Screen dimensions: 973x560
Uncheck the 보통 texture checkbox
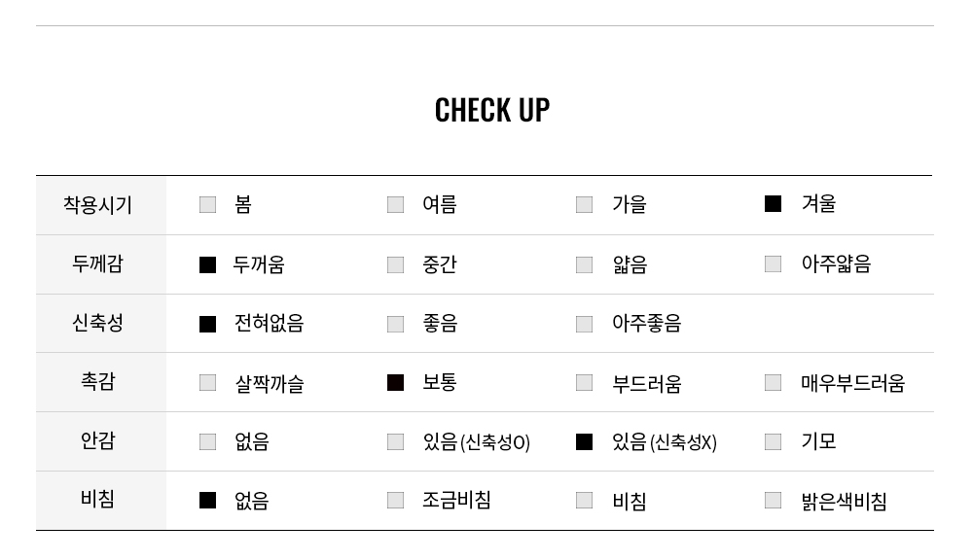click(x=395, y=383)
